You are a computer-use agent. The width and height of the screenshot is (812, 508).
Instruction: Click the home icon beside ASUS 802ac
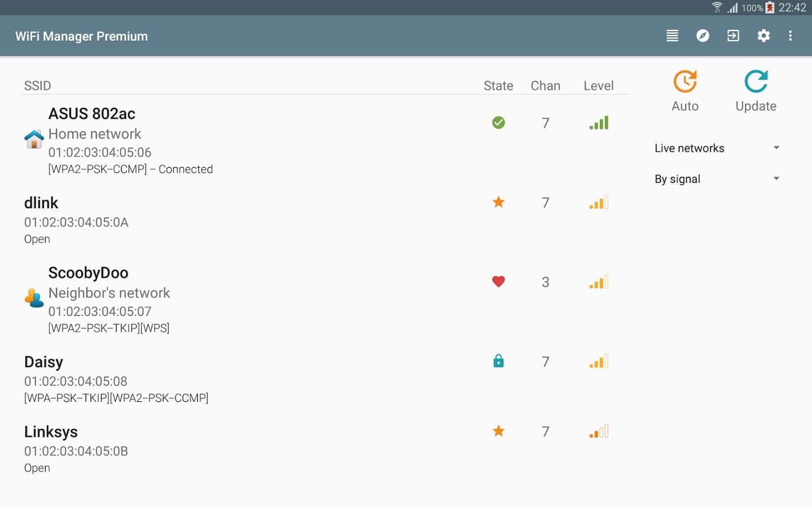pyautogui.click(x=34, y=139)
